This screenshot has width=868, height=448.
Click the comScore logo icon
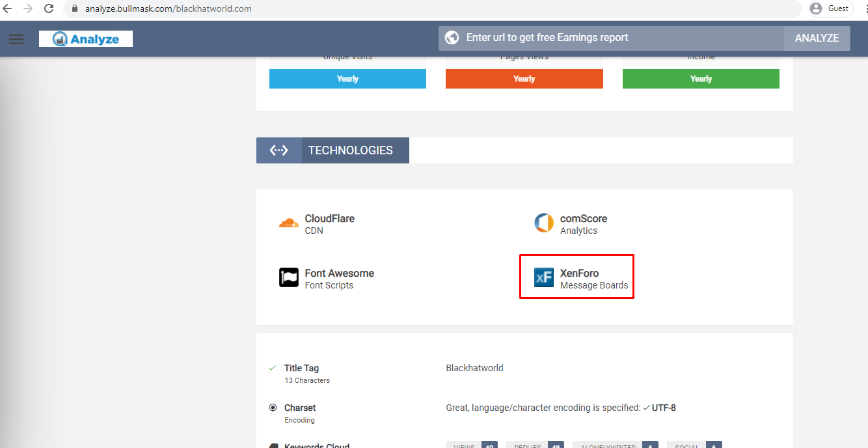coord(544,223)
